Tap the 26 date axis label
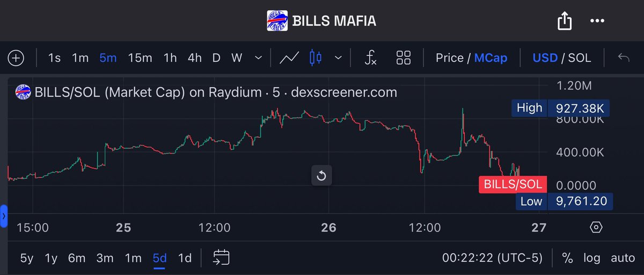 point(328,228)
